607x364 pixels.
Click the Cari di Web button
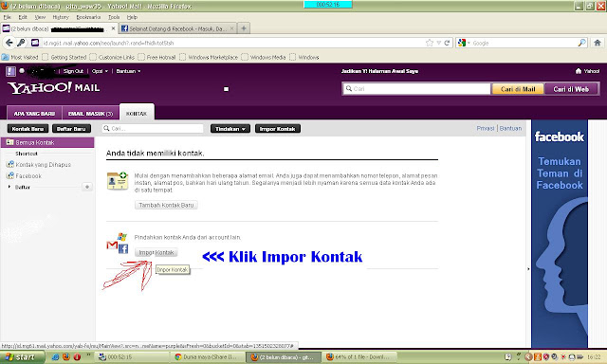(x=571, y=89)
